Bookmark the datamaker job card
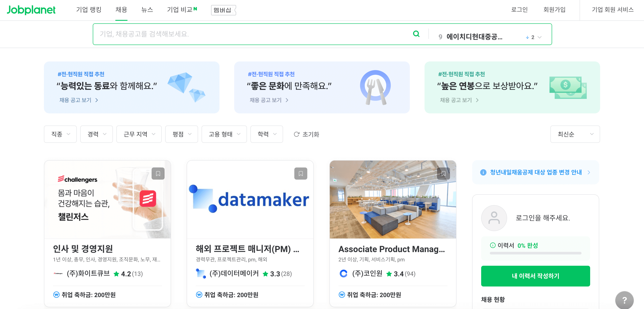 coord(301,173)
